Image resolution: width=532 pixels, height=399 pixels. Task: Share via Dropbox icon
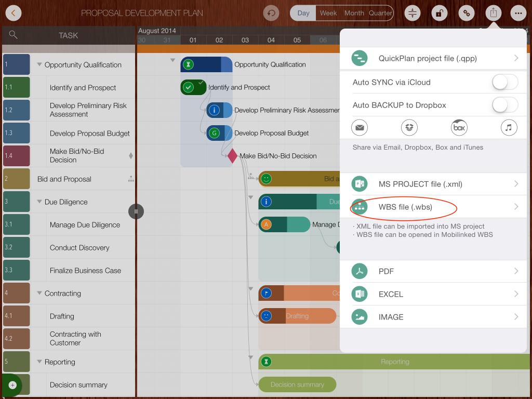(409, 127)
